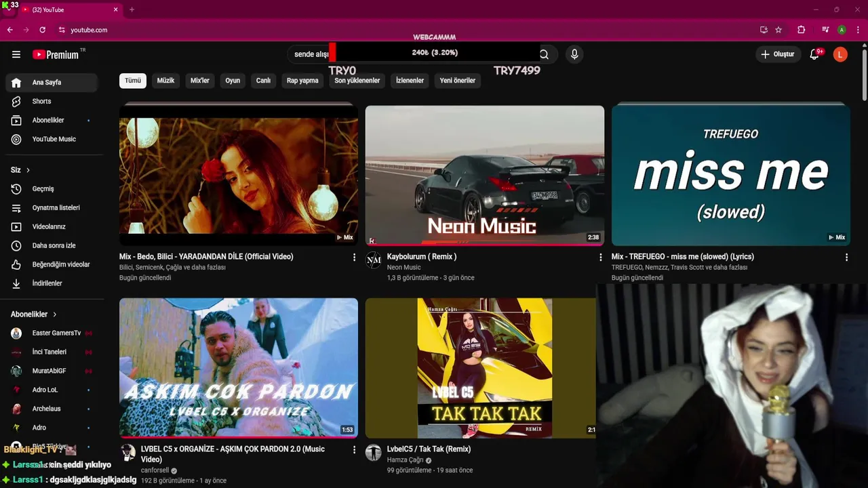
Task: Start voice search with microphone icon
Action: click(574, 54)
